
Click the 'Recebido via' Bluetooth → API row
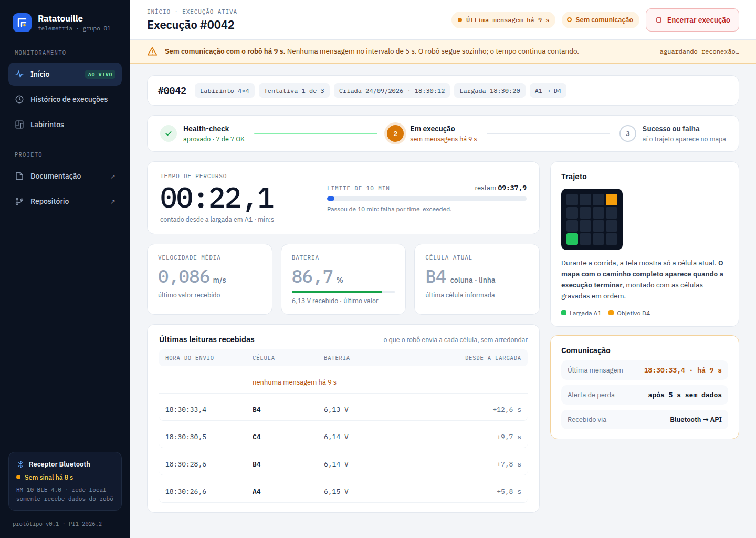[645, 419]
